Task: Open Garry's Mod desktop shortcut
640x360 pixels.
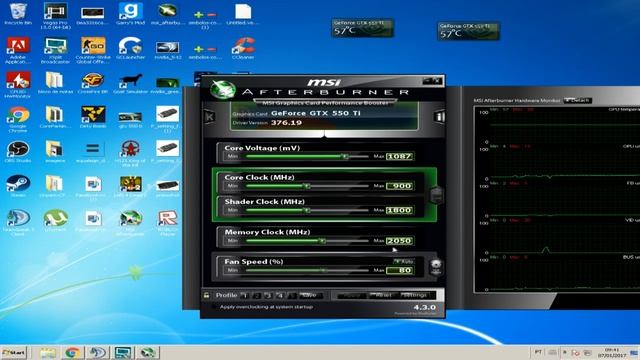Action: pyautogui.click(x=130, y=14)
